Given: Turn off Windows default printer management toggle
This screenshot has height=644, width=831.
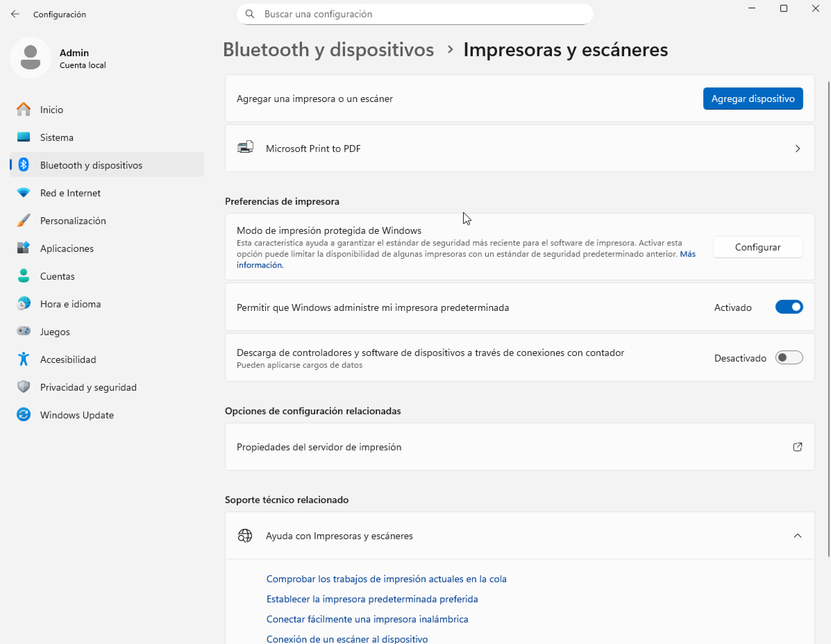Looking at the screenshot, I should pos(789,307).
